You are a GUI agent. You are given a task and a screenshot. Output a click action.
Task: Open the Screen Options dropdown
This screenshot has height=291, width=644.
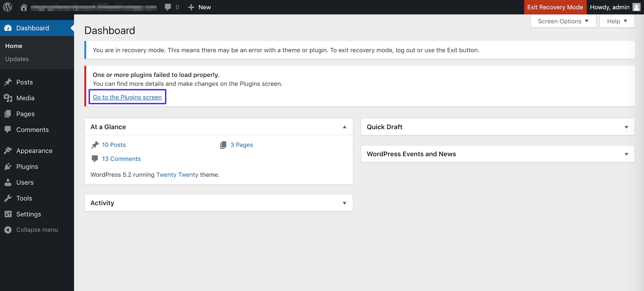(x=563, y=21)
